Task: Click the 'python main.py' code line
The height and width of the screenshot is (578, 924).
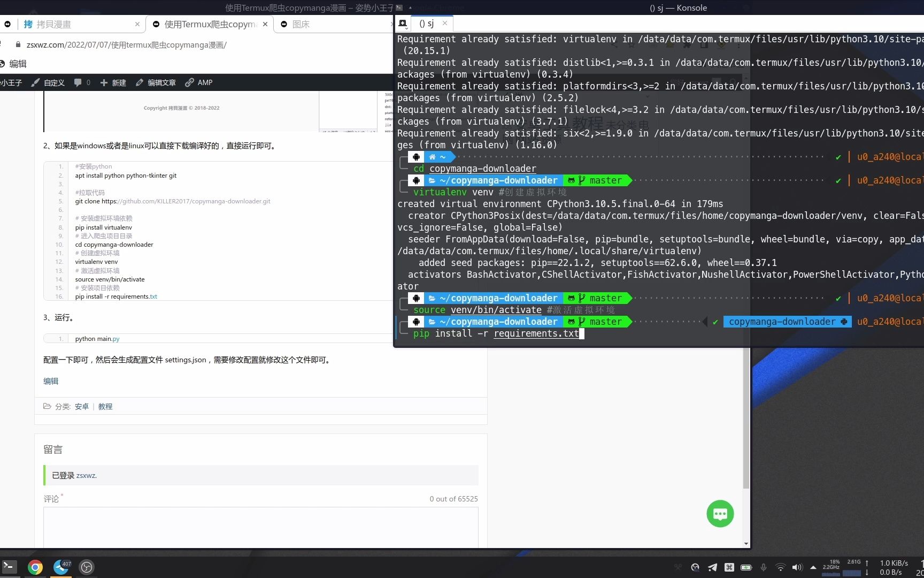Action: [x=97, y=339]
